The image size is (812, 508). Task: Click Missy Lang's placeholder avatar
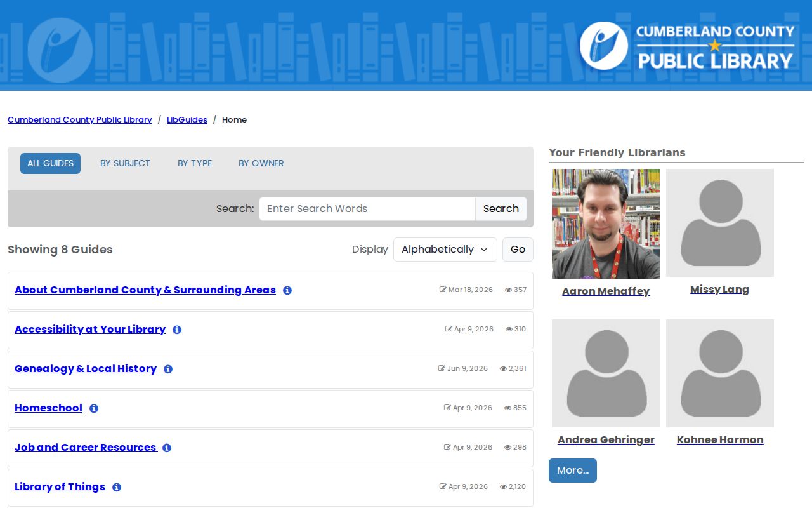pos(720,223)
